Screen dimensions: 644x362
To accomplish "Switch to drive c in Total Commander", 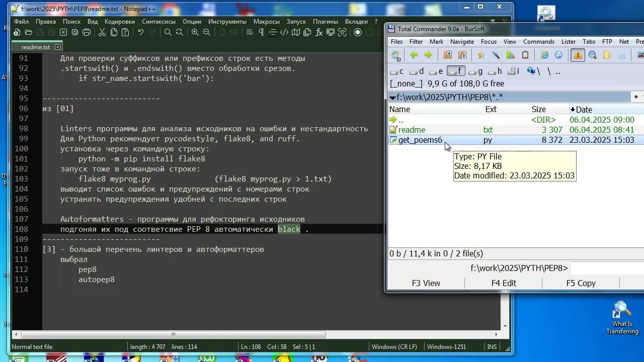I will 397,71.
